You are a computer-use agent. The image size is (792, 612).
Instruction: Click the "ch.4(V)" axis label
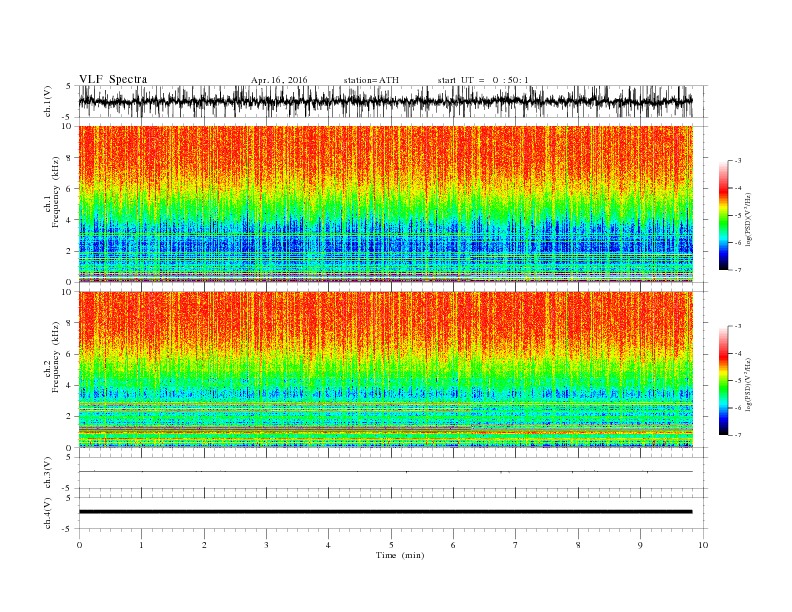pos(48,513)
